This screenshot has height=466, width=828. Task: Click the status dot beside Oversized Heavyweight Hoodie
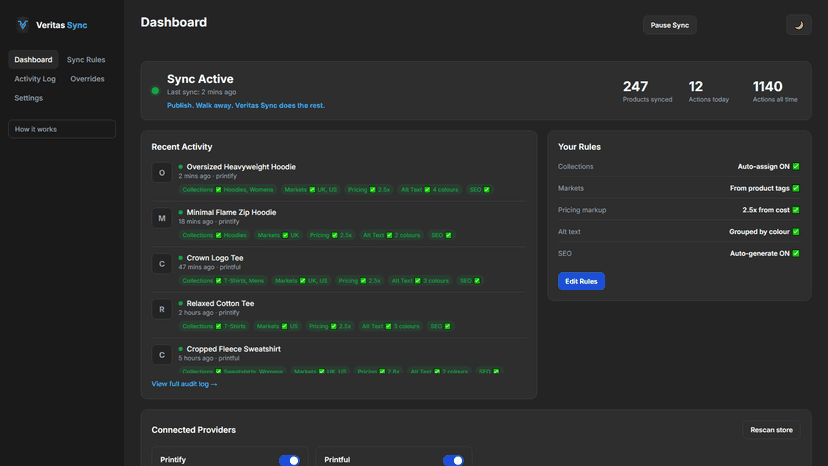pos(181,167)
